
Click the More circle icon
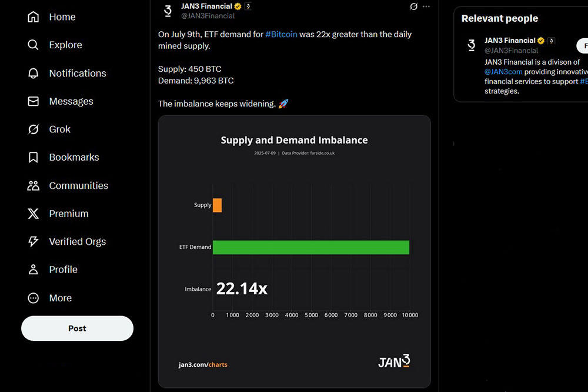click(x=33, y=298)
